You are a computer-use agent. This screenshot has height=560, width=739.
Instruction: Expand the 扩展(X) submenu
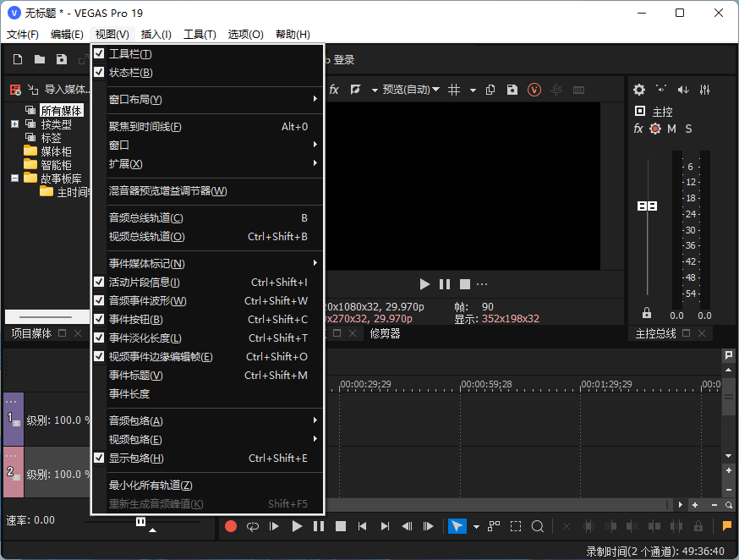point(208,163)
